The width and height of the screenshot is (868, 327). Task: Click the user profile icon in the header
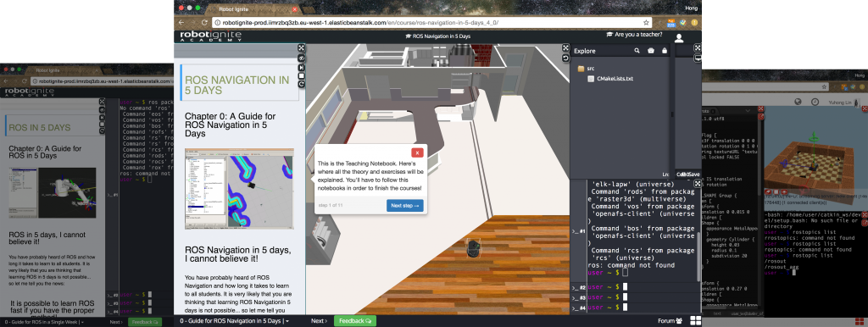coord(679,38)
